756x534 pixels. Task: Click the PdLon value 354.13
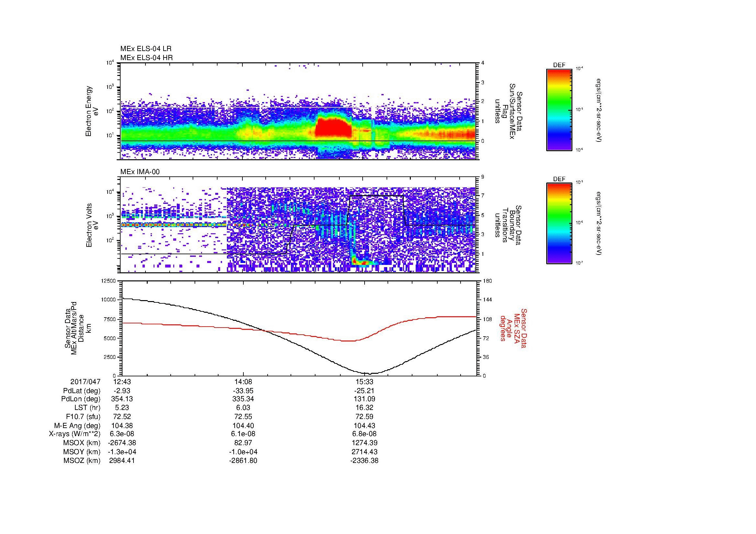[122, 399]
